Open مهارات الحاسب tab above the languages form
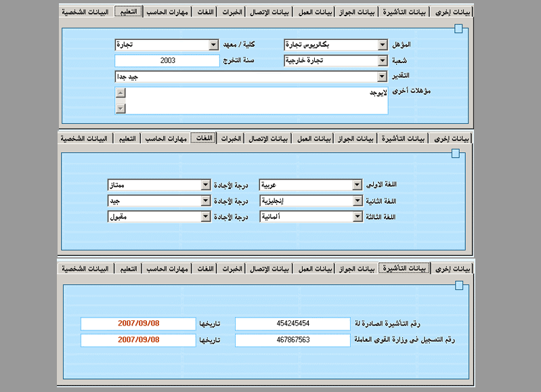Screen dimensions: 541x392 (x=166, y=138)
